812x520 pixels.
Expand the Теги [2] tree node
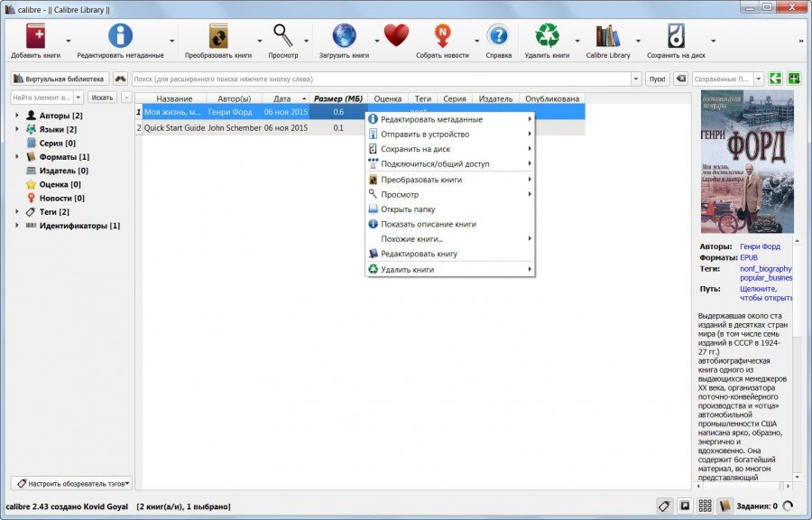coord(17,211)
